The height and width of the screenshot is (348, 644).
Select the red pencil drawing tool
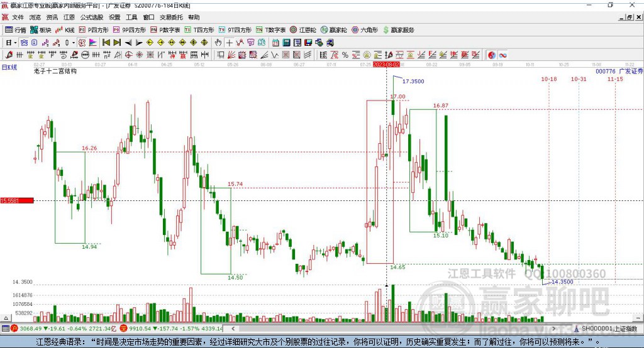(9, 55)
